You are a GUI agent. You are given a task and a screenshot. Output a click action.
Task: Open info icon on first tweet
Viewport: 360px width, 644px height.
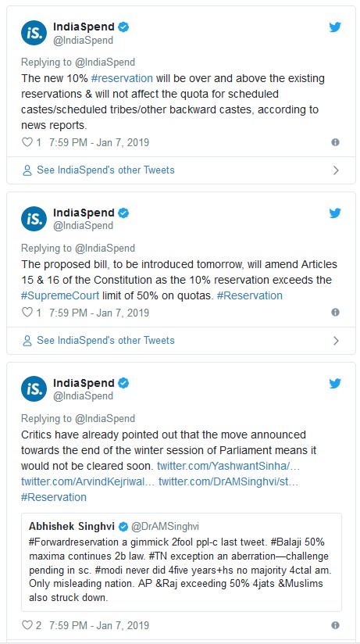click(335, 142)
